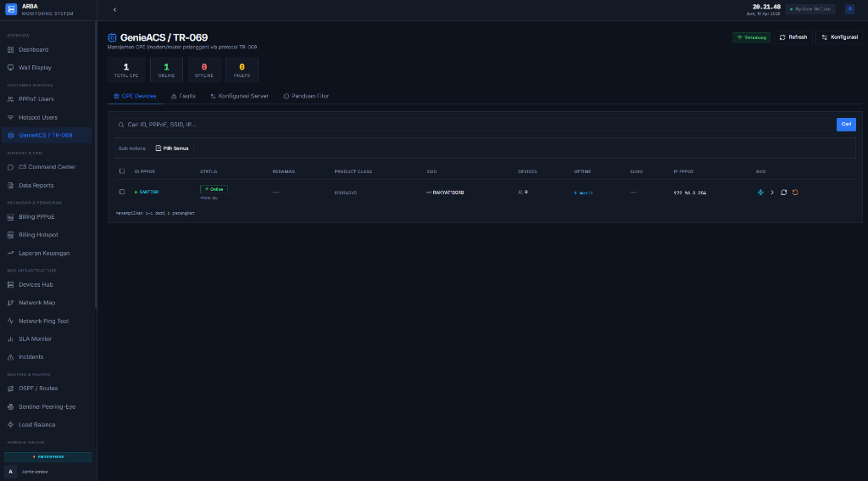Click the Load Balance icon
The width and height of the screenshot is (868, 481).
click(10, 425)
